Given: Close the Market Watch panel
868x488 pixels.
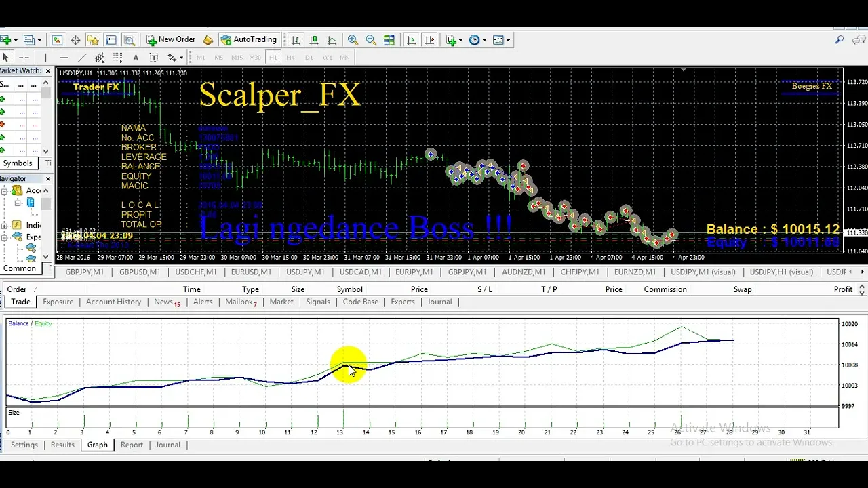Looking at the screenshot, I should point(47,70).
